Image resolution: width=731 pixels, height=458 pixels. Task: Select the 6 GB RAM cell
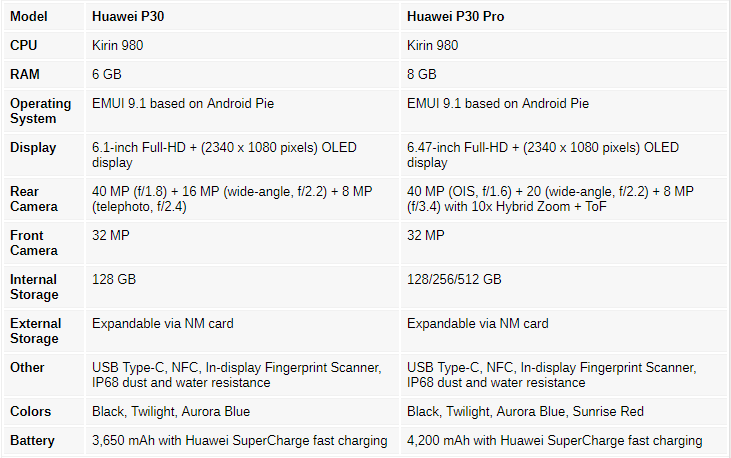[107, 74]
